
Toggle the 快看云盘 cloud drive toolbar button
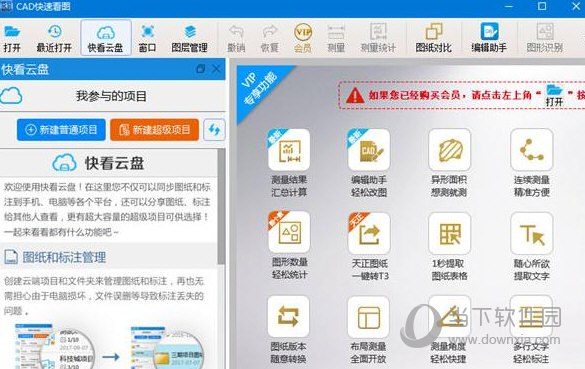[106, 38]
